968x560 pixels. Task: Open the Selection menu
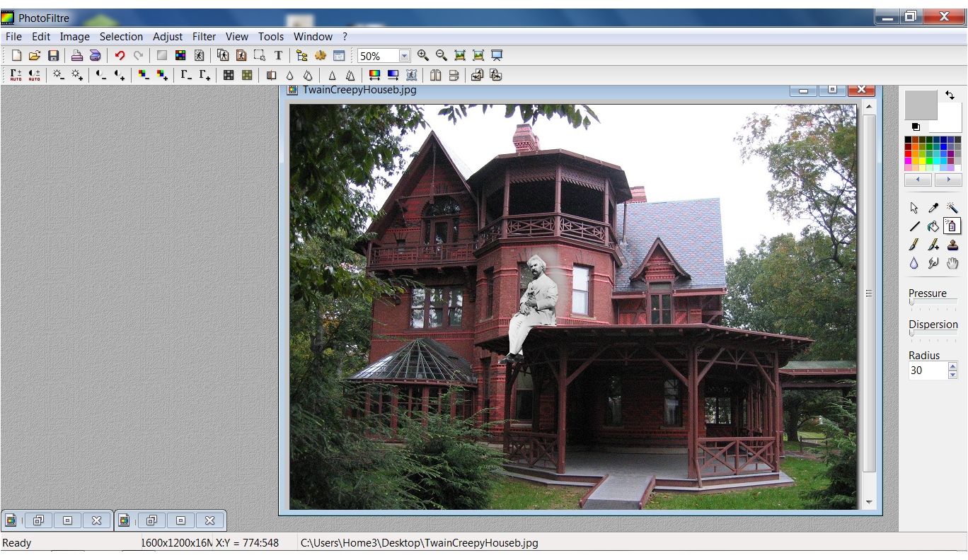(121, 37)
